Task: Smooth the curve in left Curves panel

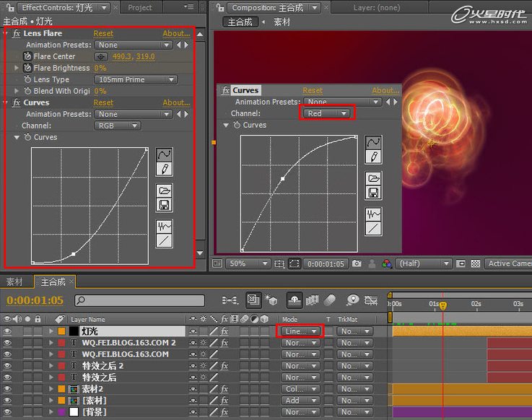Action: click(x=164, y=227)
